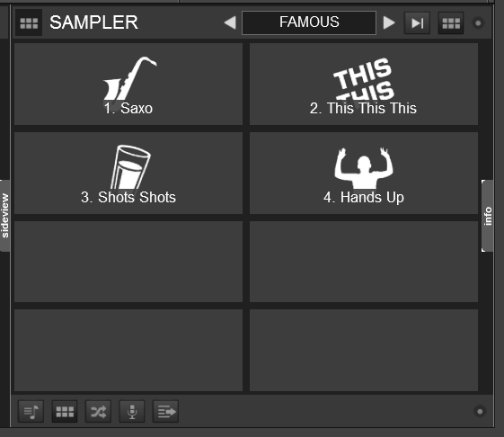Play the Hands Up sample

364,174
